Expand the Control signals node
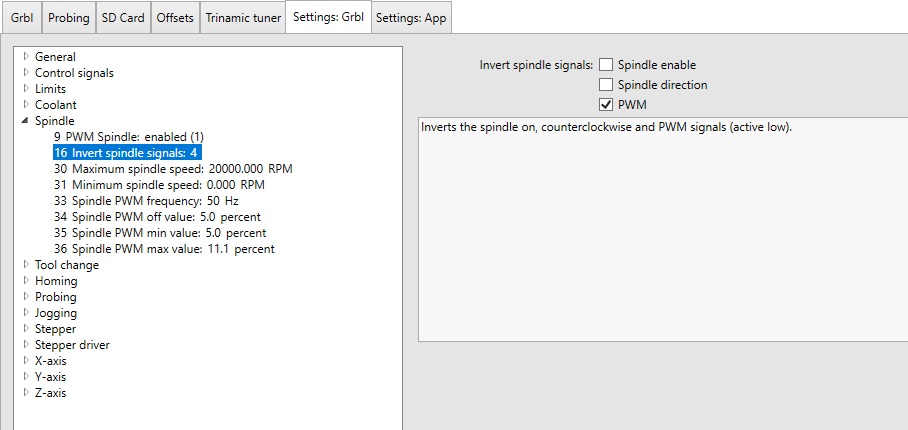 [25, 73]
